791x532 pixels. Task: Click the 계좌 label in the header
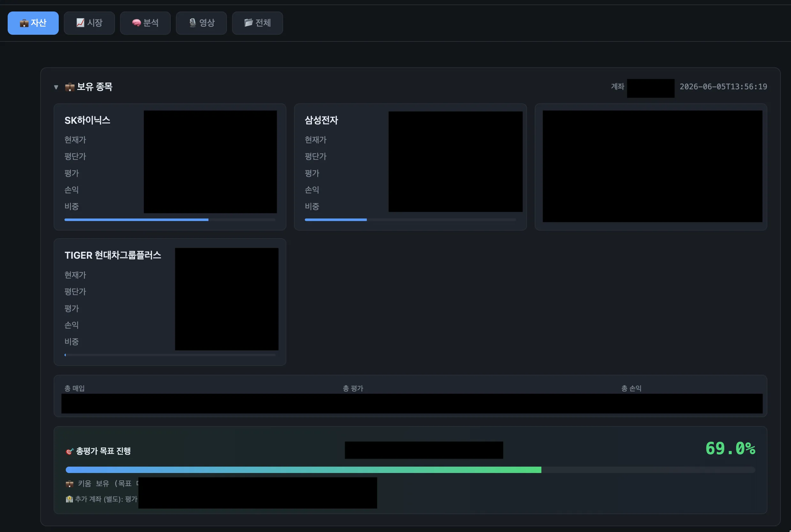[618, 86]
